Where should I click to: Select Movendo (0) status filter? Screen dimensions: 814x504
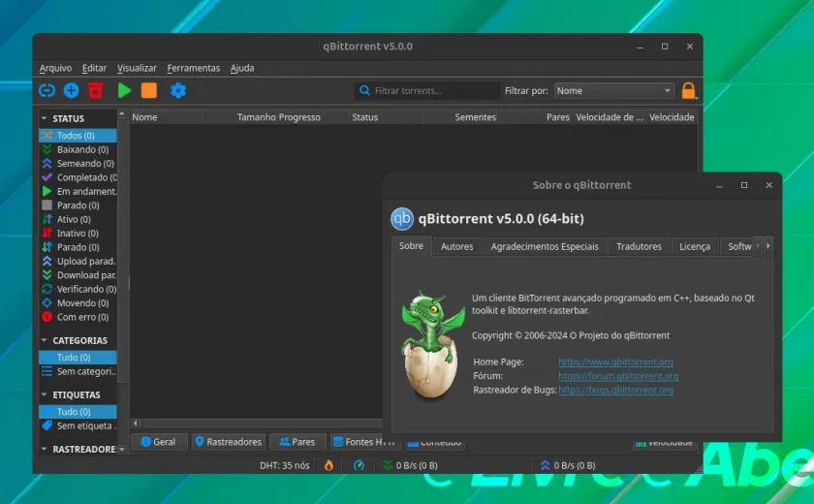78,303
